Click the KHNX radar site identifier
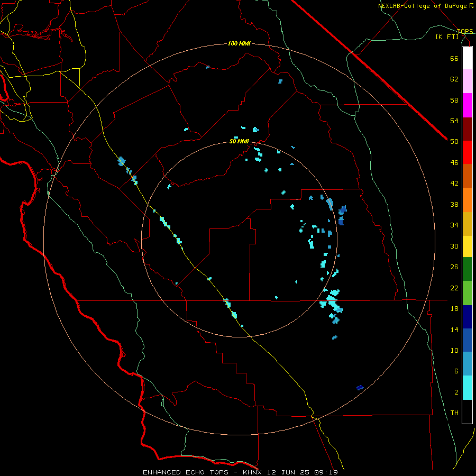Viewport: 476px width, 476px height. [x=254, y=472]
